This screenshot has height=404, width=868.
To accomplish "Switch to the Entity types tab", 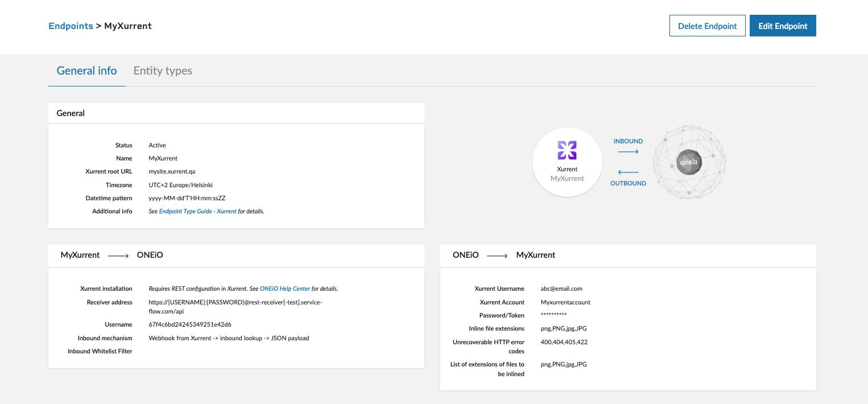I will [163, 71].
